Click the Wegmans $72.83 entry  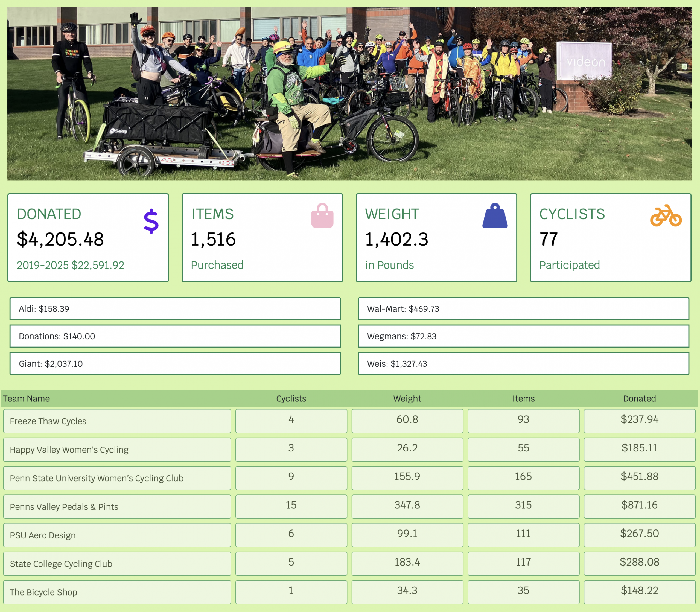point(523,336)
